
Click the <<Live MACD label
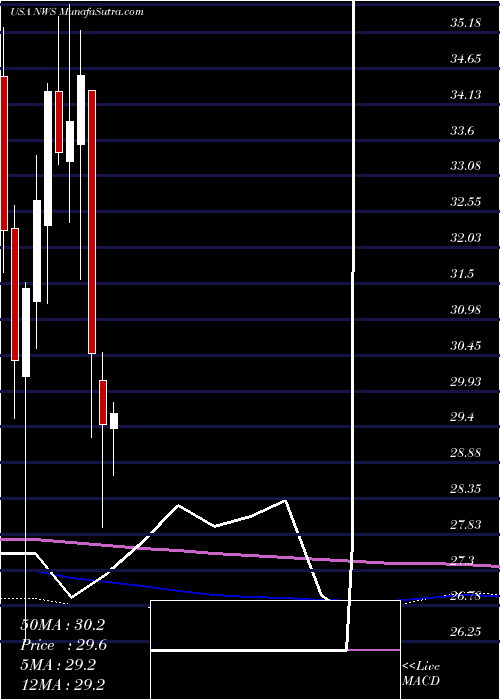coord(421,673)
